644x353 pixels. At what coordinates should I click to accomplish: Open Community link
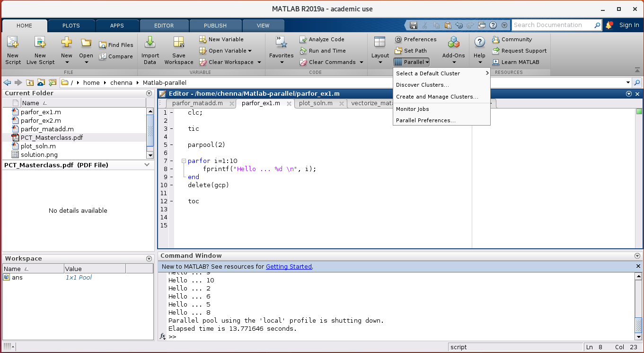click(x=512, y=39)
